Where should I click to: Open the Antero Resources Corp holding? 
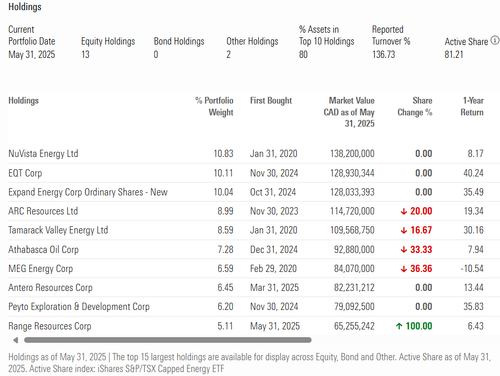pyautogui.click(x=50, y=288)
